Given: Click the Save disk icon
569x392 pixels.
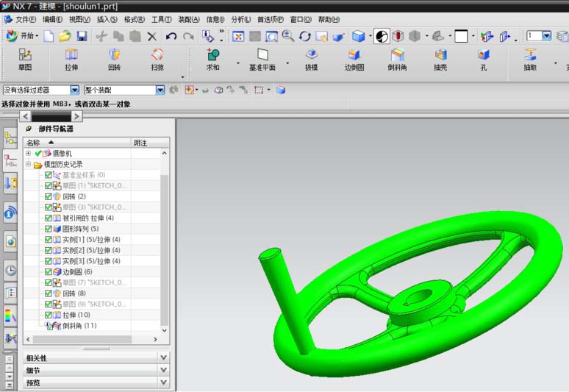Looking at the screenshot, I should [x=82, y=36].
